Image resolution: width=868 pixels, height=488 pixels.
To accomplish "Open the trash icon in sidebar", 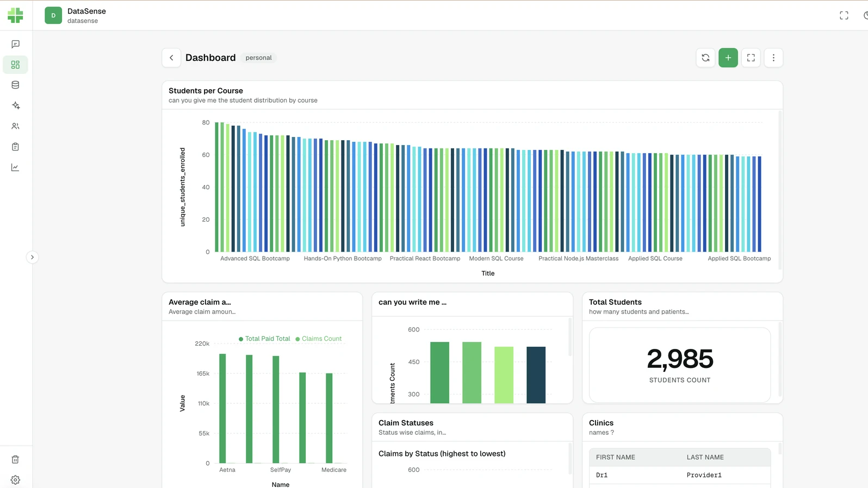I will point(15,460).
